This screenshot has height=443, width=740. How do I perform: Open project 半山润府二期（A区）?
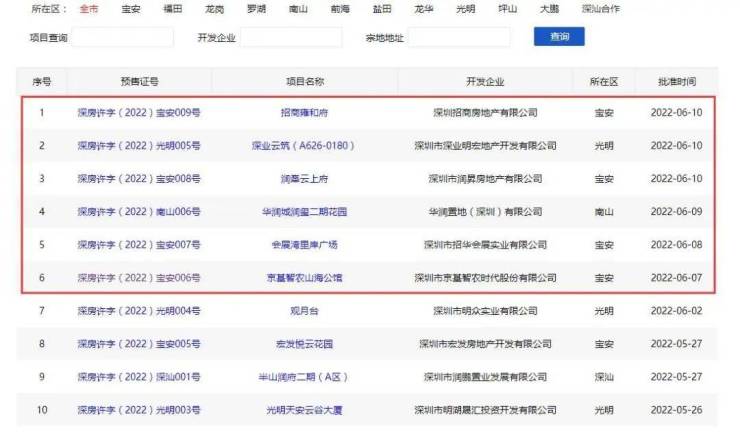[x=303, y=377]
